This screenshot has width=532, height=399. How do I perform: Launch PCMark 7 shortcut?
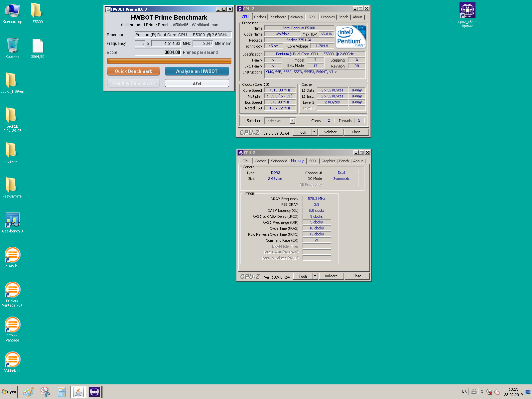[x=12, y=258]
